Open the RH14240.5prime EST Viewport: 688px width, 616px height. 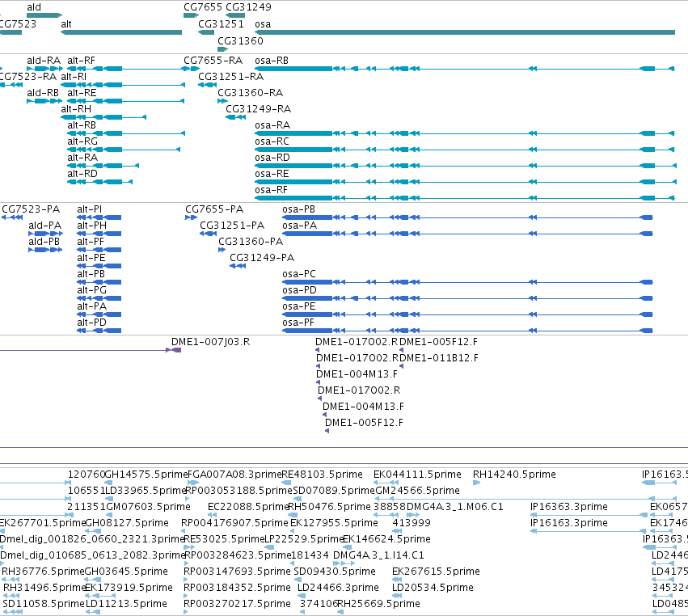click(x=514, y=475)
